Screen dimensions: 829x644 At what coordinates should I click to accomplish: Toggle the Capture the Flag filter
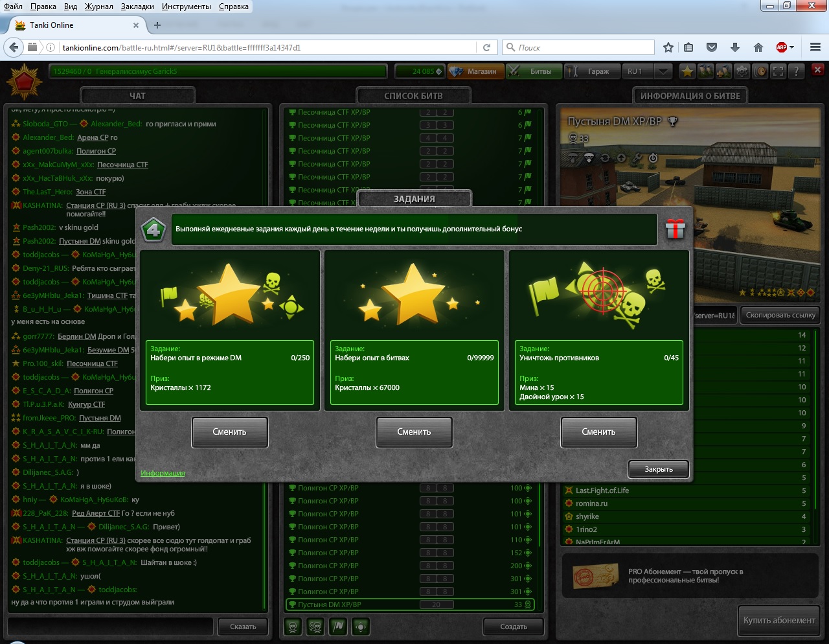[x=338, y=627]
